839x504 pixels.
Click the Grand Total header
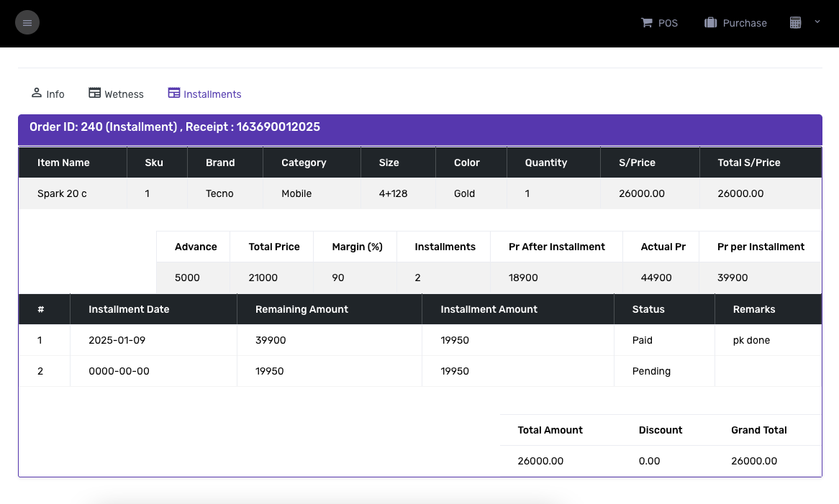[758, 430]
